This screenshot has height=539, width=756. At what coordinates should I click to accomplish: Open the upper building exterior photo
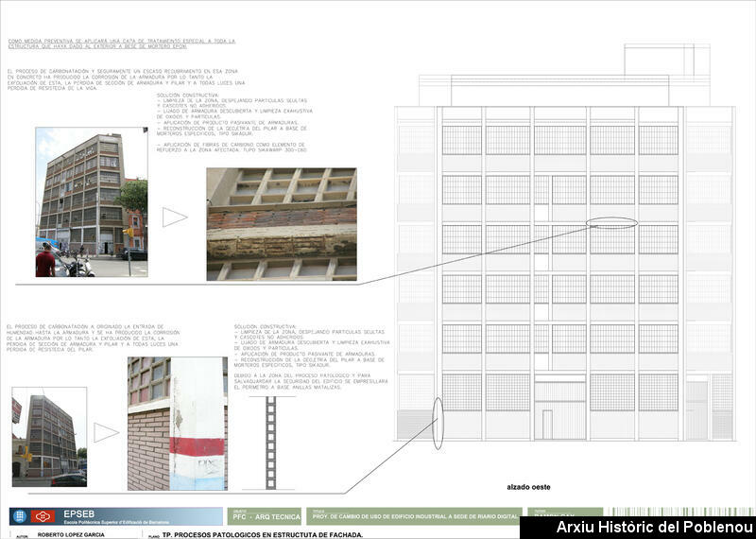click(x=92, y=202)
